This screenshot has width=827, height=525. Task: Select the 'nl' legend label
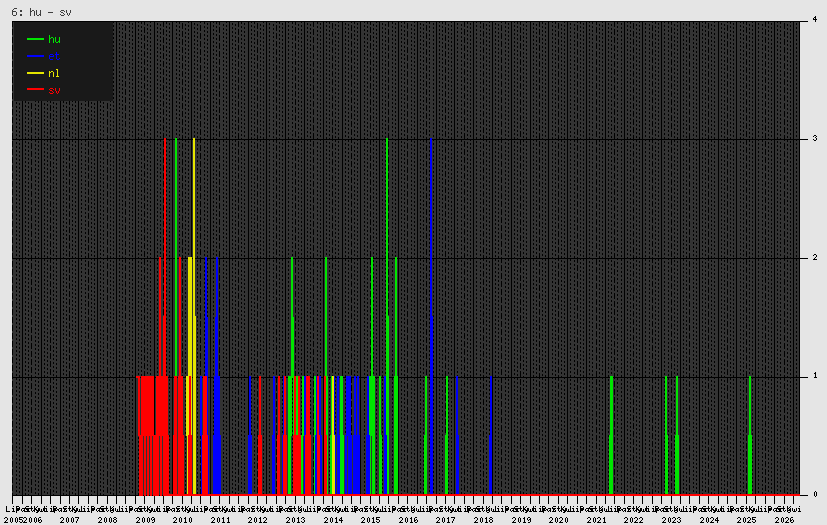54,73
